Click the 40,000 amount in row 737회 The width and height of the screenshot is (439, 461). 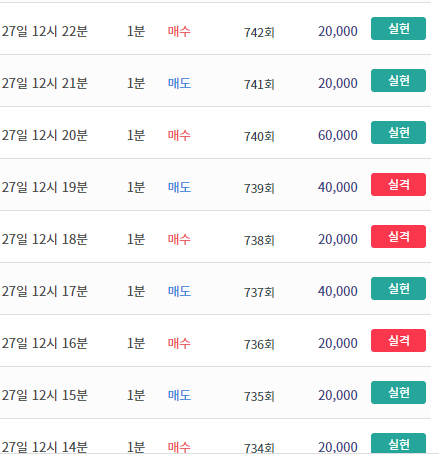(338, 291)
